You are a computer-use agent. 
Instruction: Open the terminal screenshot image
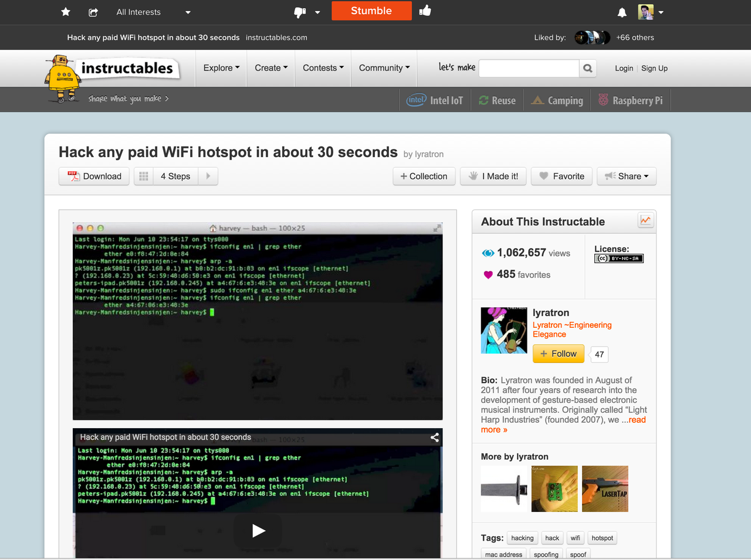click(258, 321)
